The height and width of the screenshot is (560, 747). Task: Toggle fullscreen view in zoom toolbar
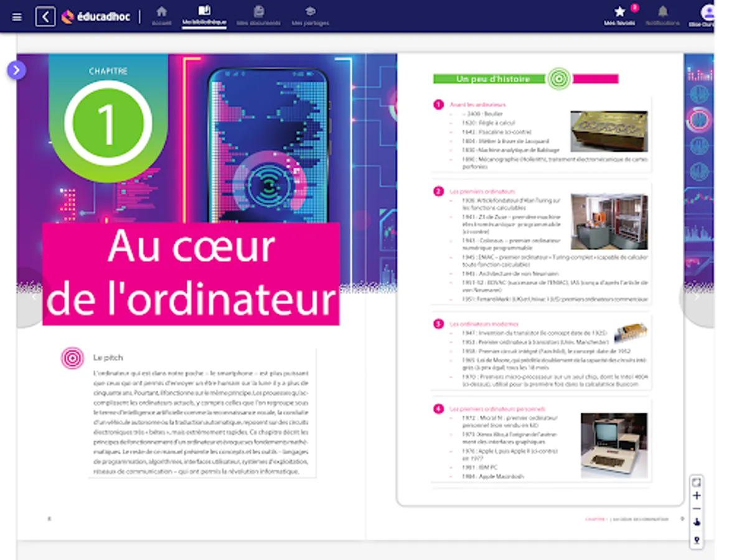(697, 482)
